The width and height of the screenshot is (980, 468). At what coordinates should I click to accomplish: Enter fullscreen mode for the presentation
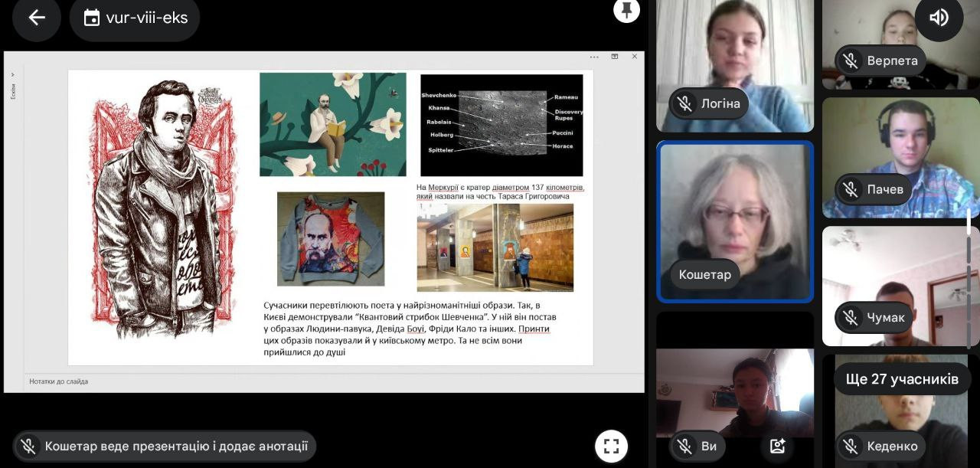tap(611, 446)
